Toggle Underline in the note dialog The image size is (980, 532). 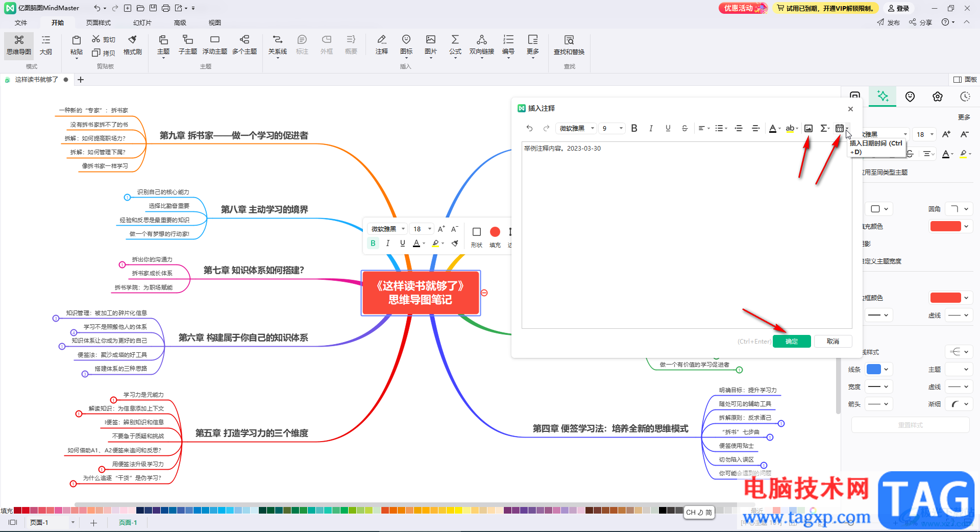tap(668, 128)
